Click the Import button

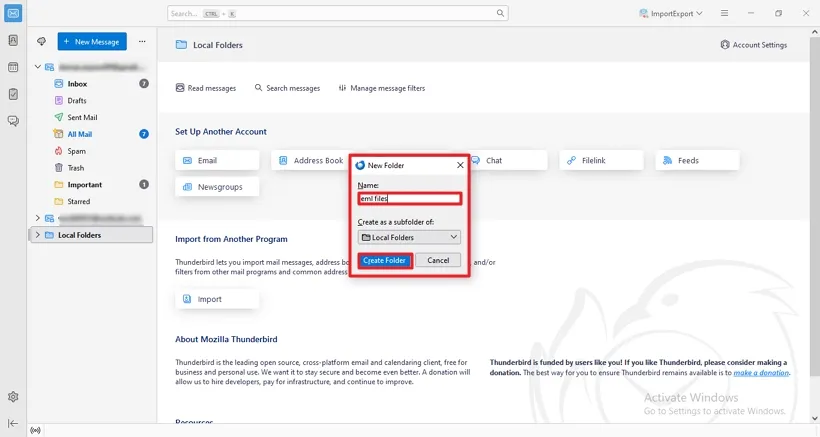pos(217,299)
